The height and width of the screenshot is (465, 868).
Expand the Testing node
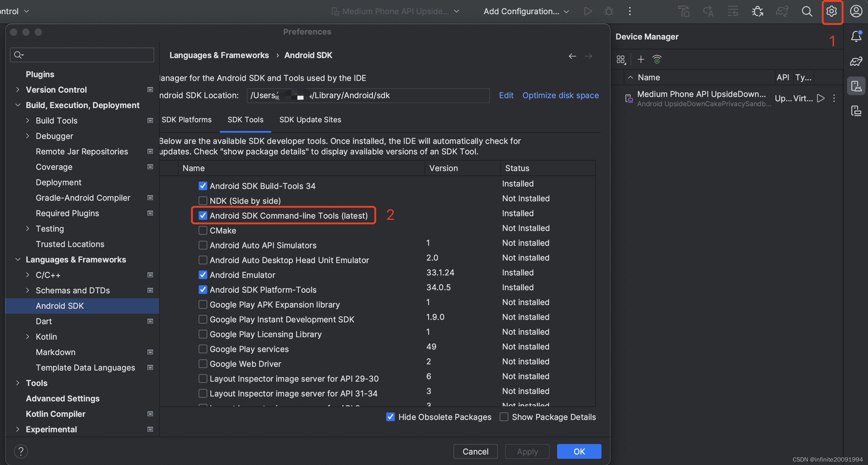28,228
